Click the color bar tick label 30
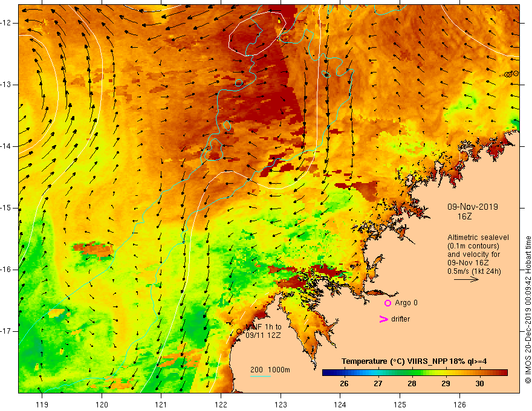 point(479,384)
